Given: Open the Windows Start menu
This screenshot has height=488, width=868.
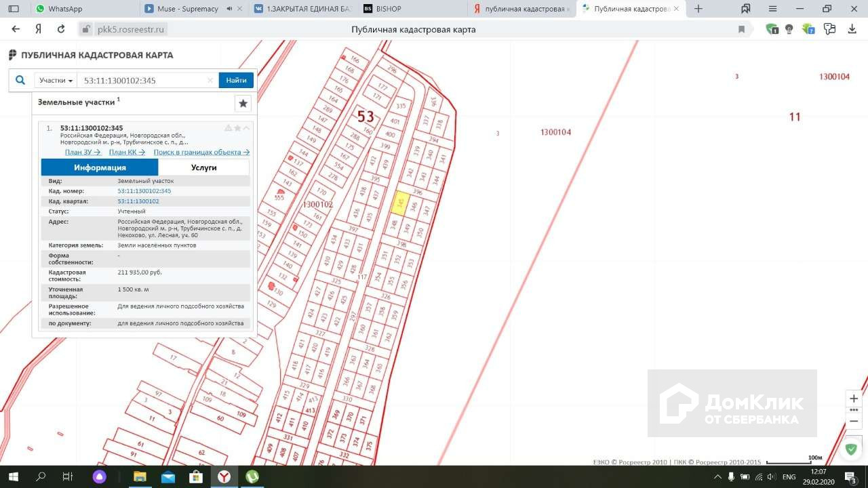Looking at the screenshot, I should pyautogui.click(x=13, y=476).
